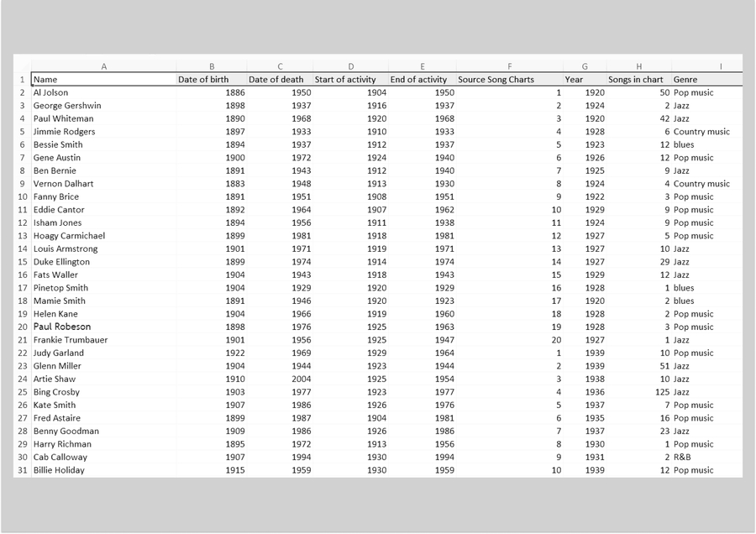This screenshot has height=534, width=756.
Task: Click Artie Shaw's date of death 2004
Action: pos(280,379)
